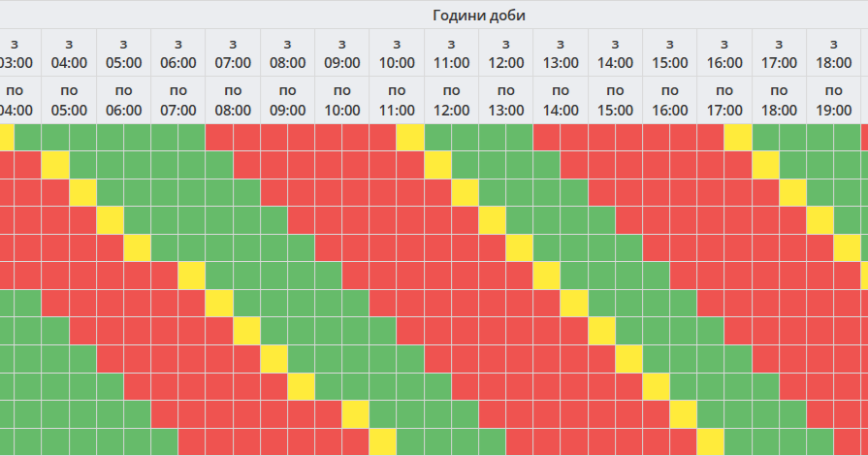The width and height of the screenshot is (868, 456).
Task: Select the 'з 07:00' header cell
Action: tap(233, 52)
